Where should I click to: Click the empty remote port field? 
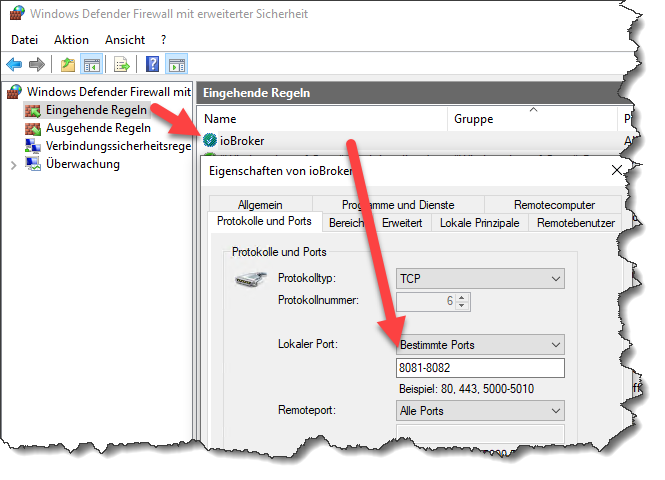(480, 433)
